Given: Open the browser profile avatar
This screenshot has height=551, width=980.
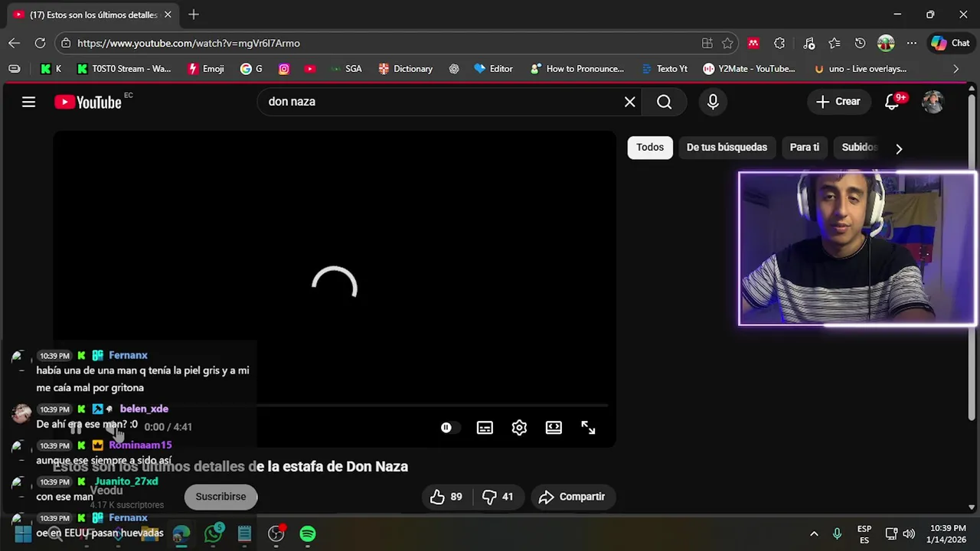Looking at the screenshot, I should pos(886,43).
